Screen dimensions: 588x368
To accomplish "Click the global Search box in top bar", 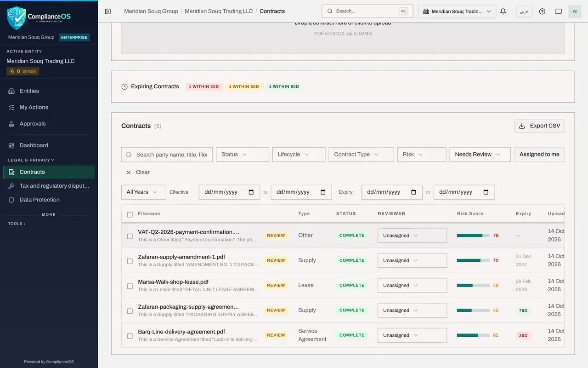I will click(367, 11).
